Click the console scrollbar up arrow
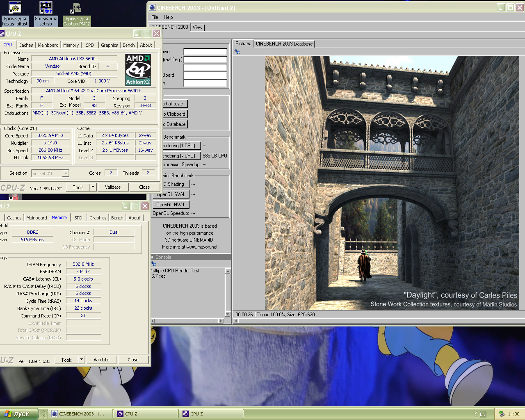The height and width of the screenshot is (420, 525). click(x=228, y=271)
